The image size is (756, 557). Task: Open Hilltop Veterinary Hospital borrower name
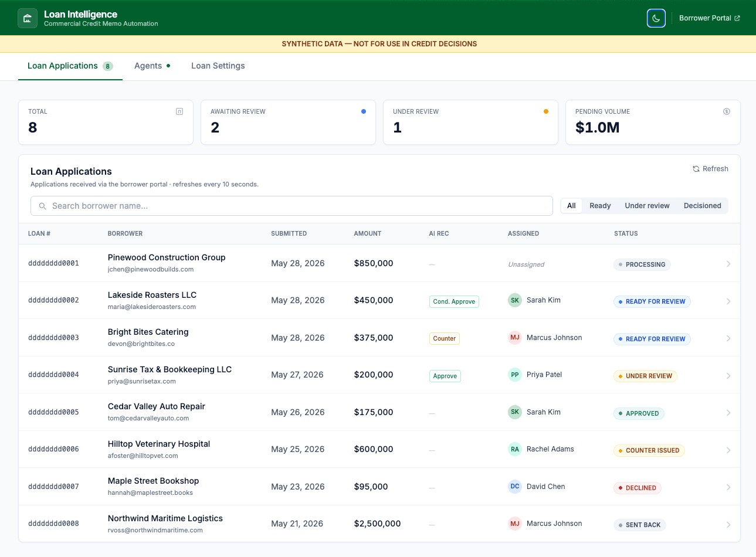(159, 444)
